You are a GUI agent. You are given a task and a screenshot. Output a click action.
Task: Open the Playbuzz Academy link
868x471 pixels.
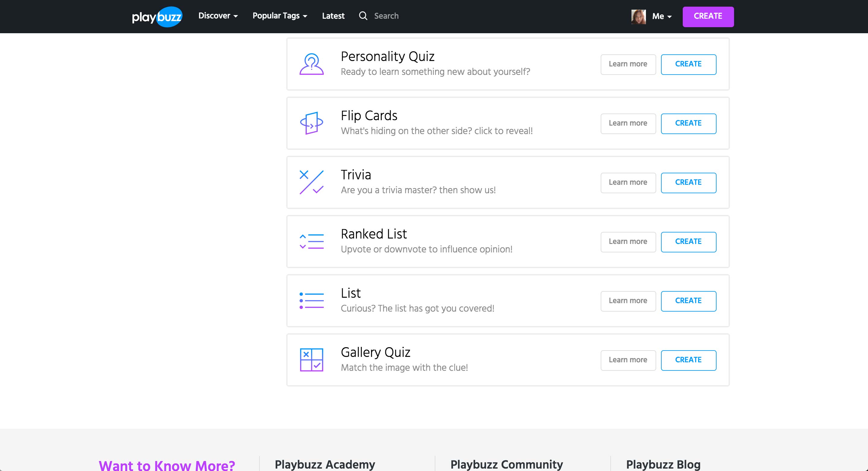pyautogui.click(x=325, y=464)
